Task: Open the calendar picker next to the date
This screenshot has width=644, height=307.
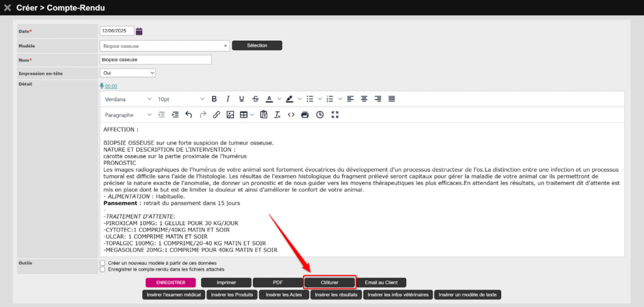Action: pyautogui.click(x=140, y=31)
